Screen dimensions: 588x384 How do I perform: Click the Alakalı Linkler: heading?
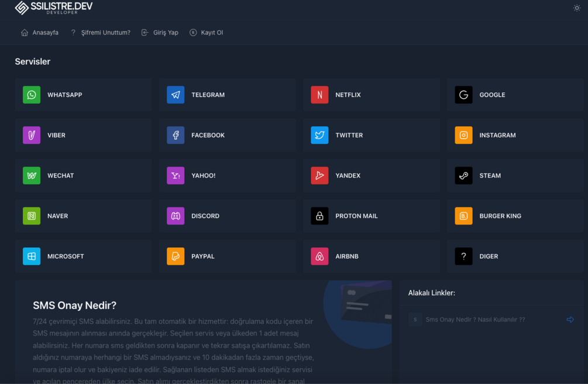(432, 293)
